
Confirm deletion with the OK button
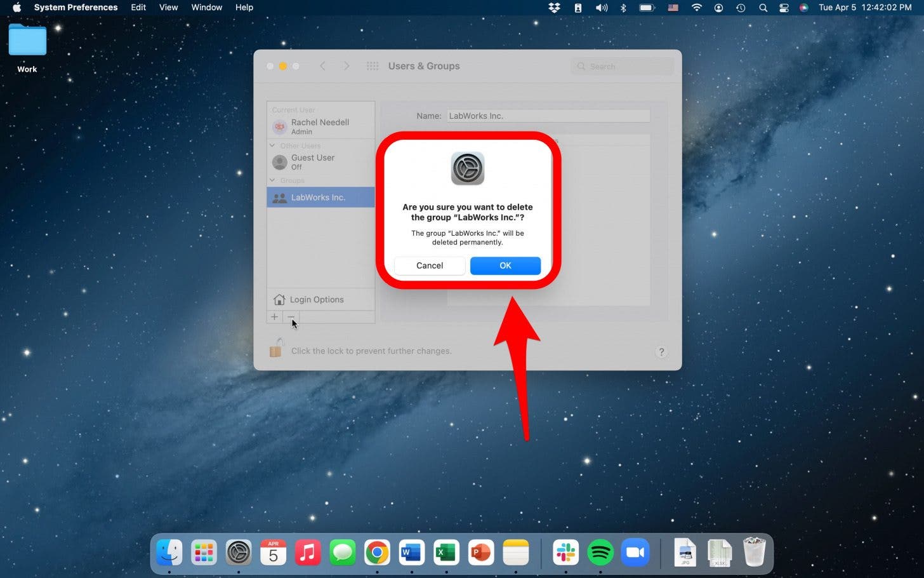pyautogui.click(x=505, y=265)
